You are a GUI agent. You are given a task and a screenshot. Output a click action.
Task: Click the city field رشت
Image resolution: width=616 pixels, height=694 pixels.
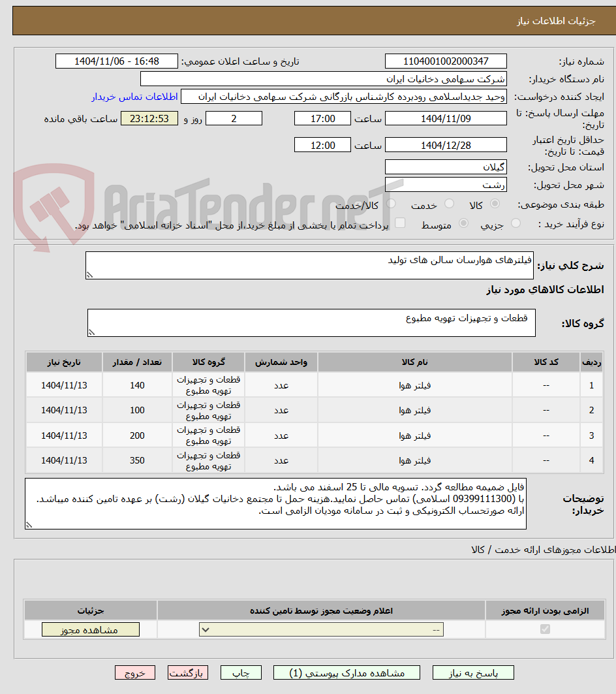pos(446,185)
